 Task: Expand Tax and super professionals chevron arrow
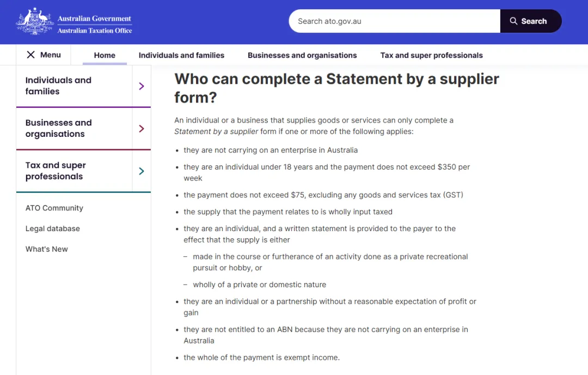point(142,171)
